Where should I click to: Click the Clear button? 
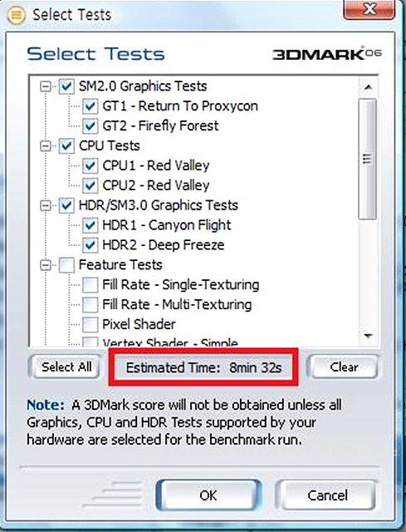pos(344,367)
